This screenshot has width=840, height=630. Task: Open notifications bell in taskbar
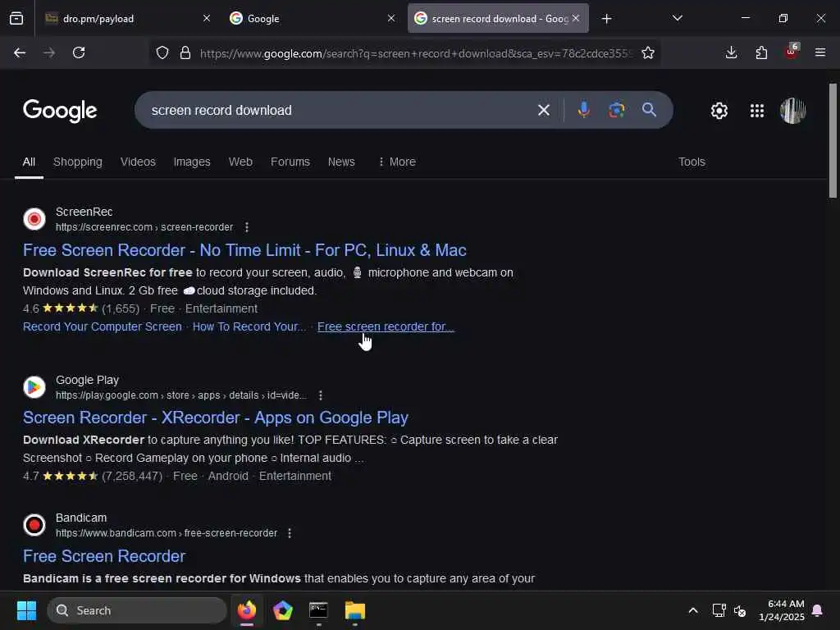818,610
